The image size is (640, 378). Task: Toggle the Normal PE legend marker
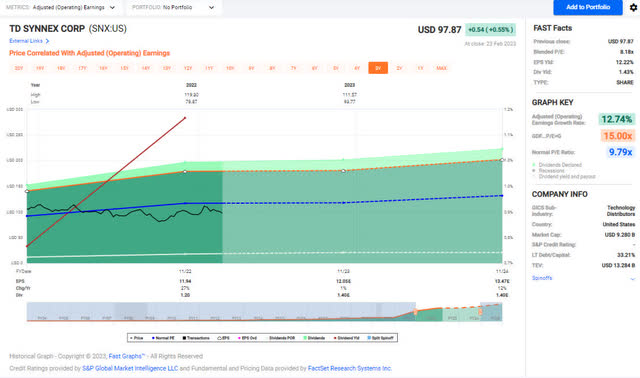tap(153, 338)
